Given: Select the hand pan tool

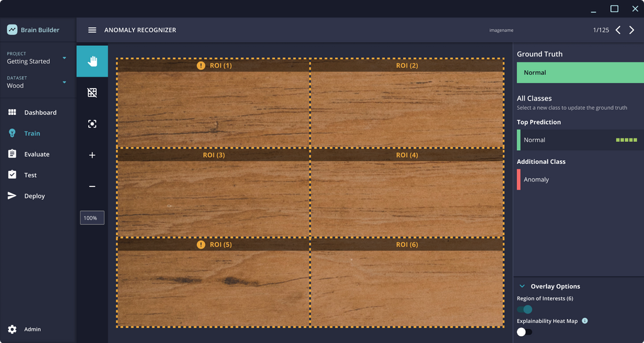Looking at the screenshot, I should point(92,61).
